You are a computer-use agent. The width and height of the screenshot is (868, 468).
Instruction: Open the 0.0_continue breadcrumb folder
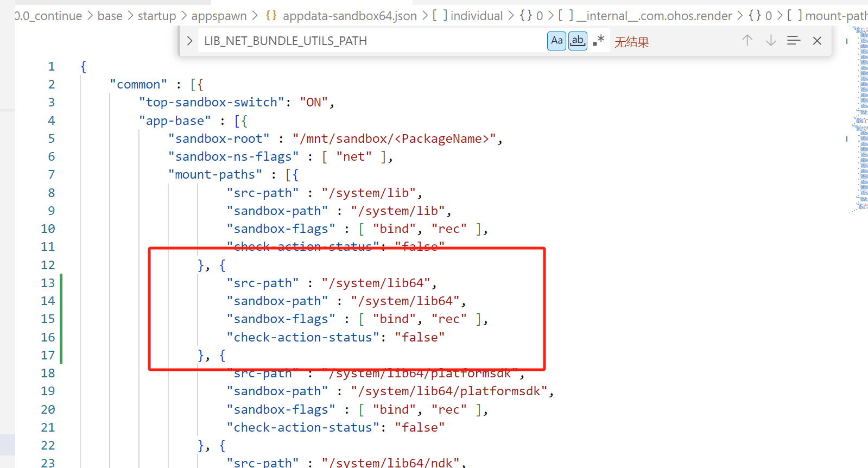49,16
